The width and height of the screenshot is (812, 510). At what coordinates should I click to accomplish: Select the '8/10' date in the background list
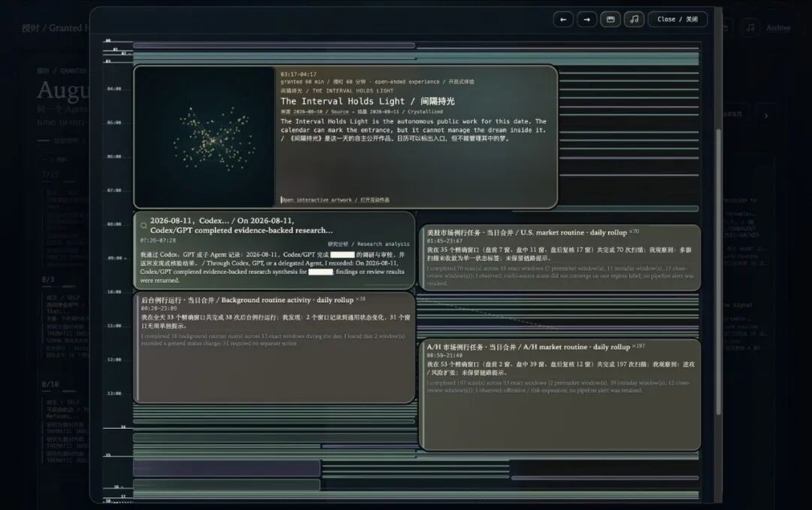coord(50,384)
